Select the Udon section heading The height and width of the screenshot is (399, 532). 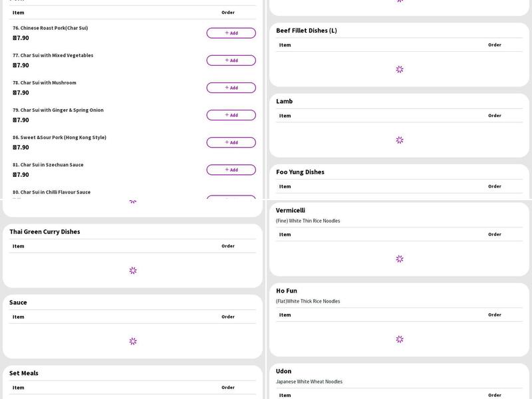(x=284, y=371)
